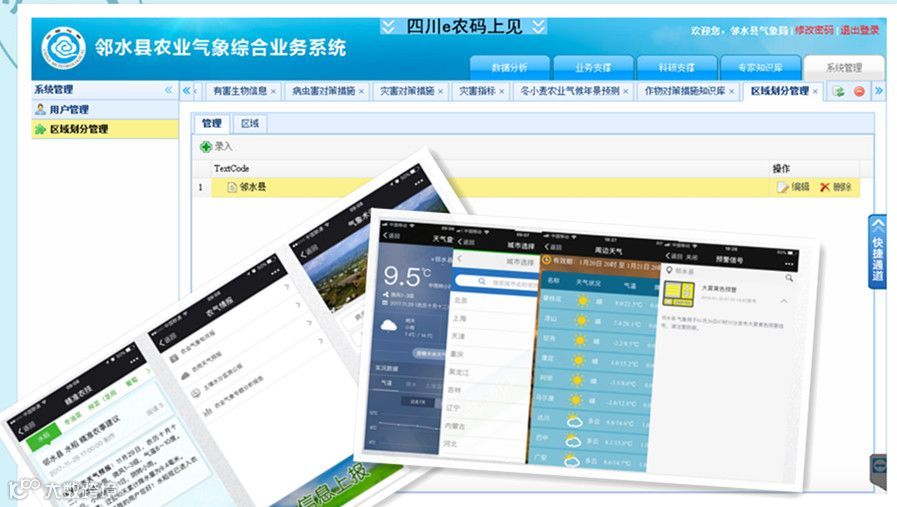Click the green icon beside sidebar 区域划分管理
The width and height of the screenshot is (897, 507).
pyautogui.click(x=40, y=129)
